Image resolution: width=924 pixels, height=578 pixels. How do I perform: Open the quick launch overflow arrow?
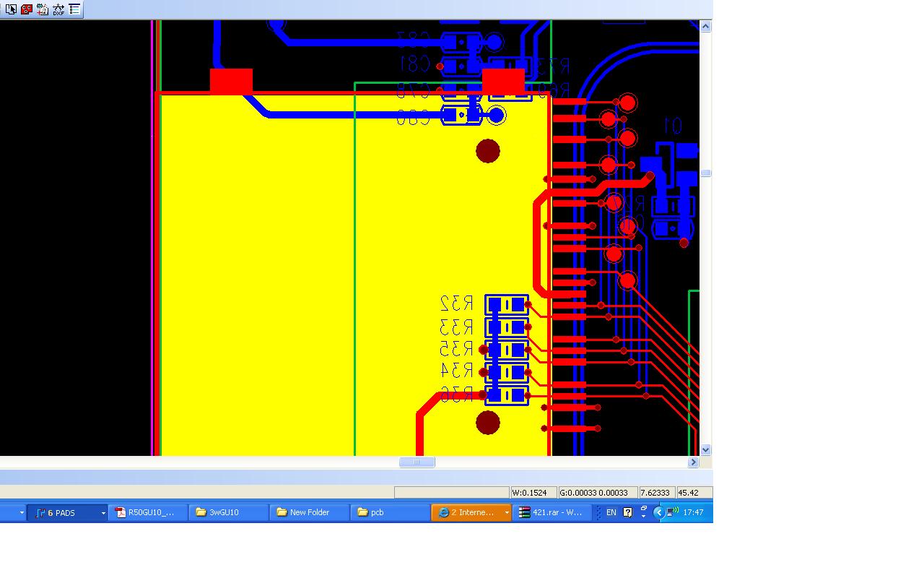click(x=22, y=513)
